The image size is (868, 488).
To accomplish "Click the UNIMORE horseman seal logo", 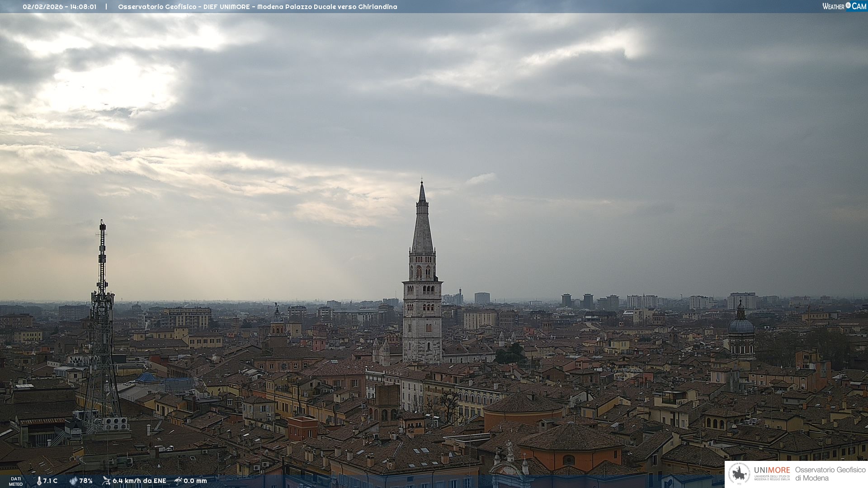I will pyautogui.click(x=739, y=474).
